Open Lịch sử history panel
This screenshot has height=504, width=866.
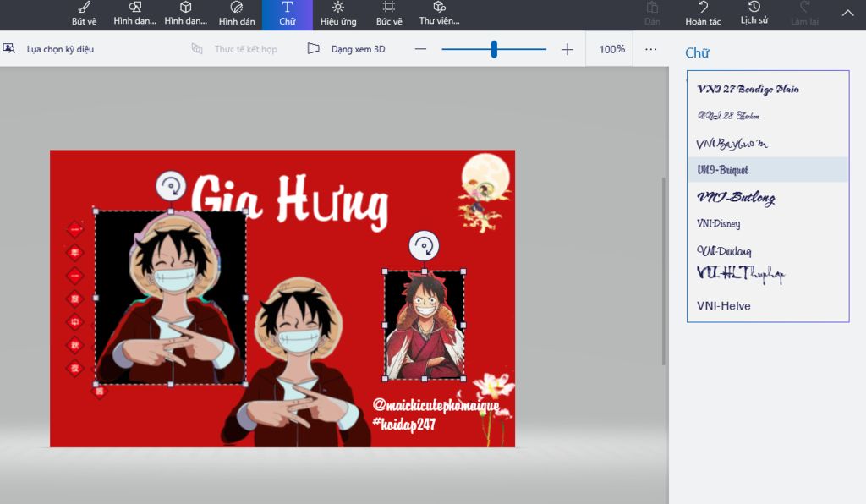pyautogui.click(x=754, y=14)
